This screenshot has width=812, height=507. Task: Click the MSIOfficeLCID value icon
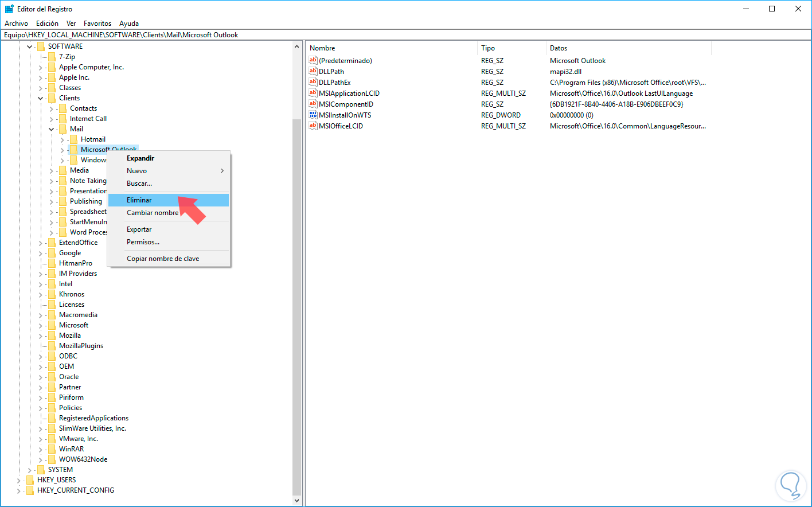pos(313,126)
